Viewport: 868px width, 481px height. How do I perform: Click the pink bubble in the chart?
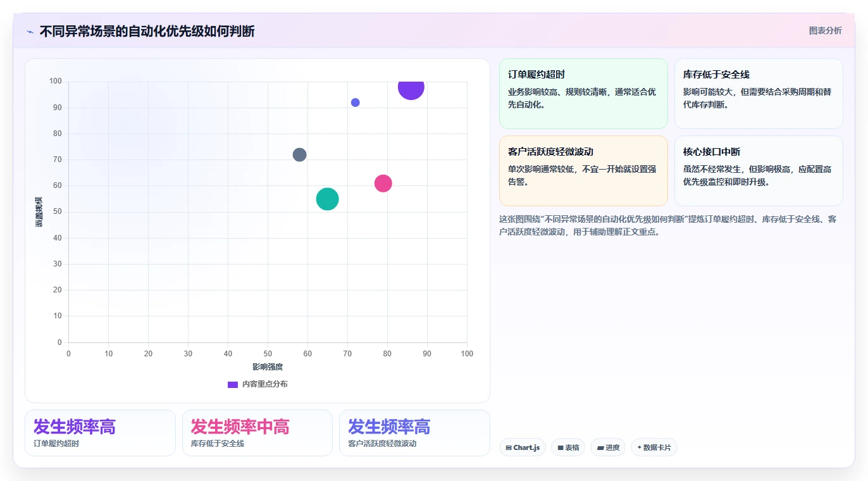[383, 183]
